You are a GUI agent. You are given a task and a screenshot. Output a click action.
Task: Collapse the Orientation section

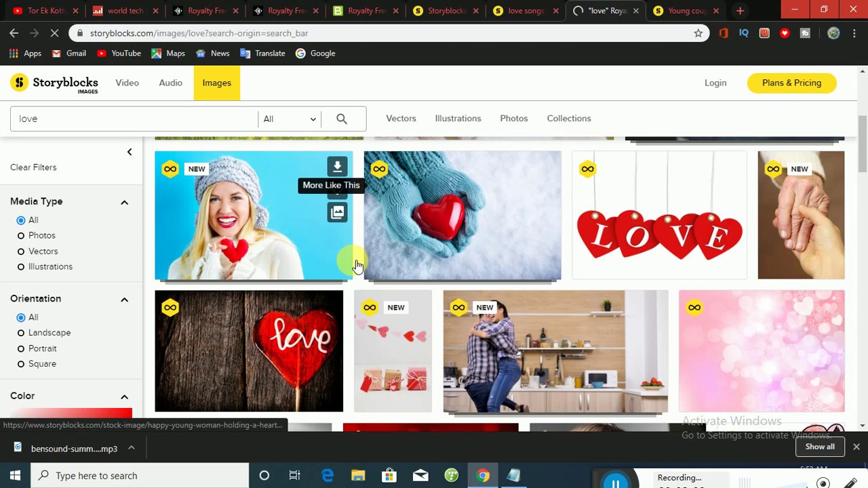click(124, 300)
